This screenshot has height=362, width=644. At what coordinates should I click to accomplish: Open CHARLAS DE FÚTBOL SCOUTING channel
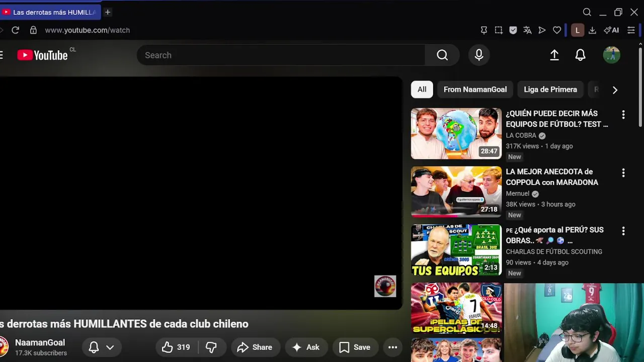coord(554,251)
